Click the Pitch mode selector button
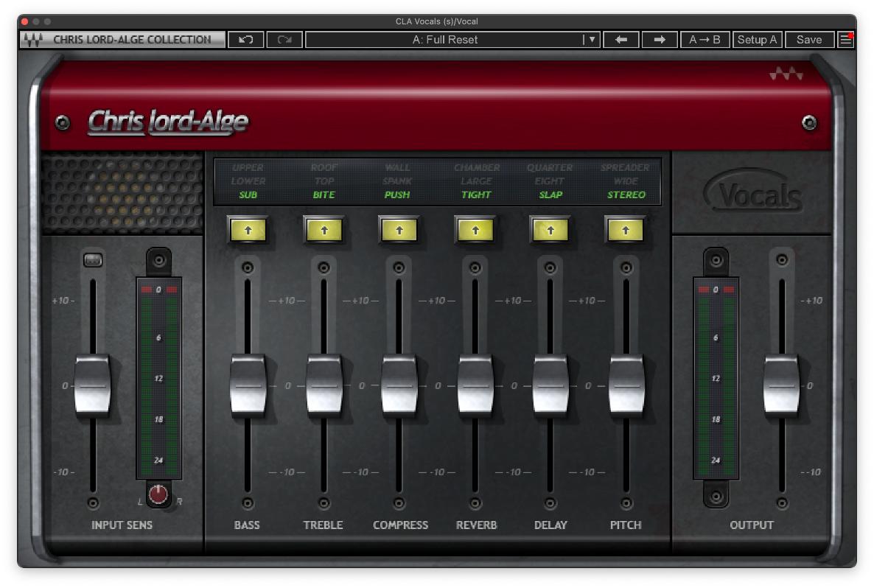874x588 pixels. click(626, 230)
